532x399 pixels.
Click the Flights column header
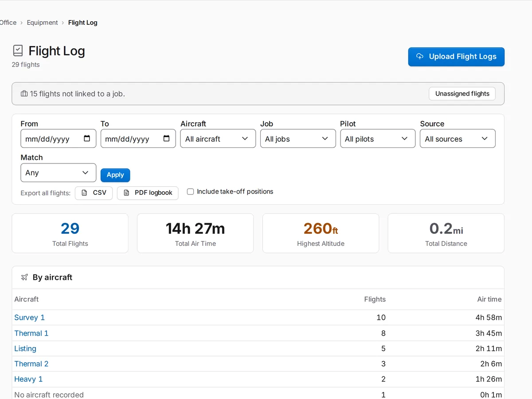pos(375,299)
